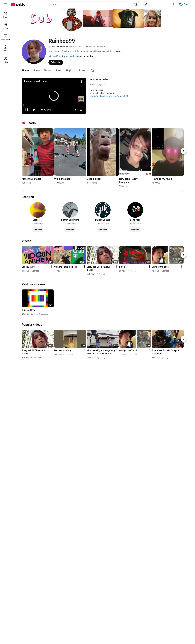
Task: Expand channel description with more
Action: coord(117,52)
